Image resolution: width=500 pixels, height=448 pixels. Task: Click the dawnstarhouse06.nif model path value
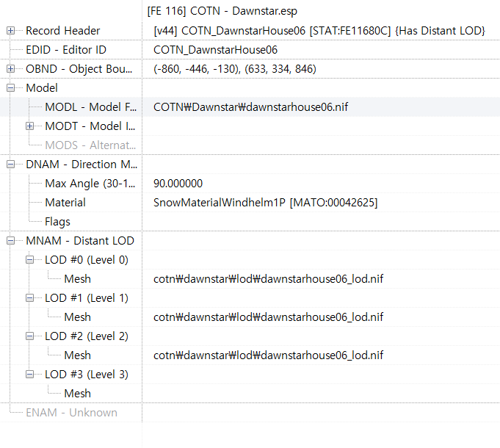coord(250,107)
